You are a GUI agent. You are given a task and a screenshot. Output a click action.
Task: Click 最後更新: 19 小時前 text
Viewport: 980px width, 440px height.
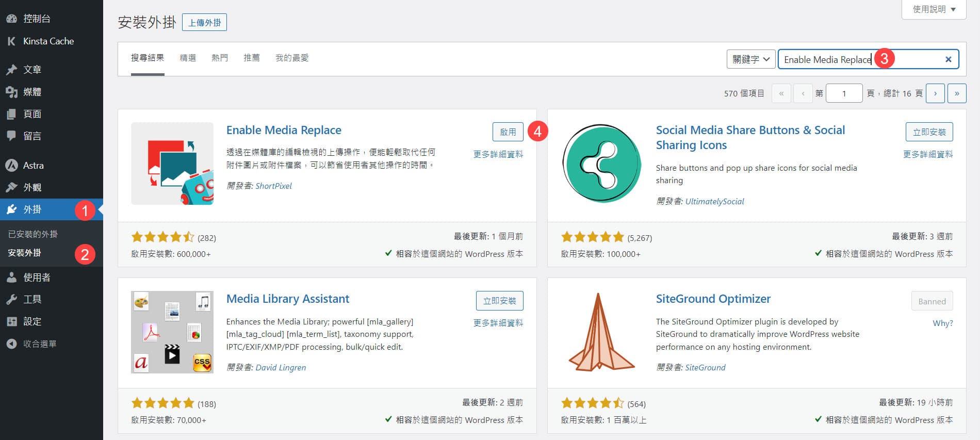pyautogui.click(x=916, y=402)
